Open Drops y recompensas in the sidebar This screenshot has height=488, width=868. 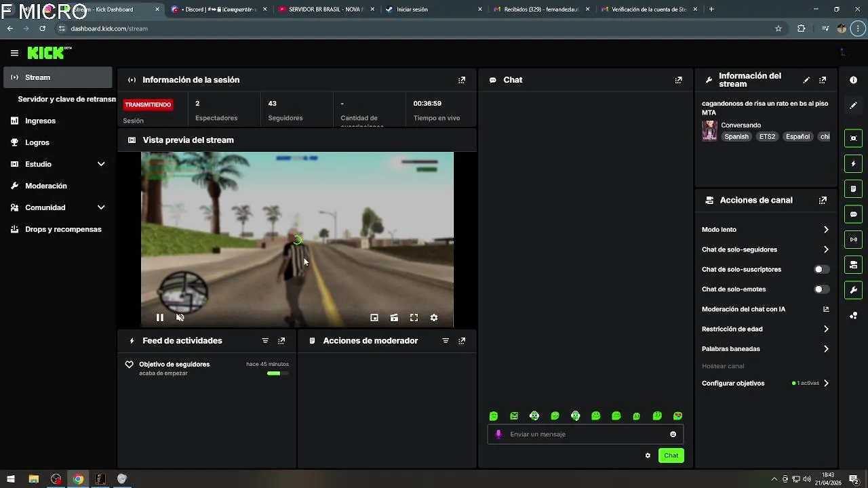point(58,229)
